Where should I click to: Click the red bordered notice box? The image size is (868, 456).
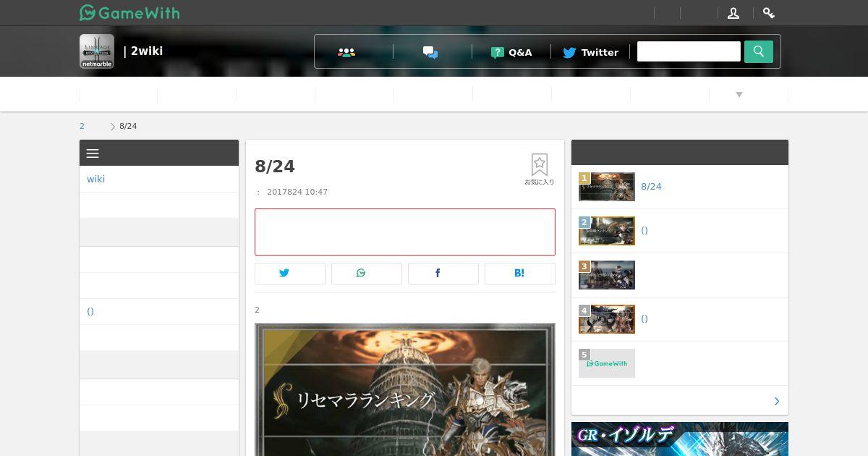[405, 232]
